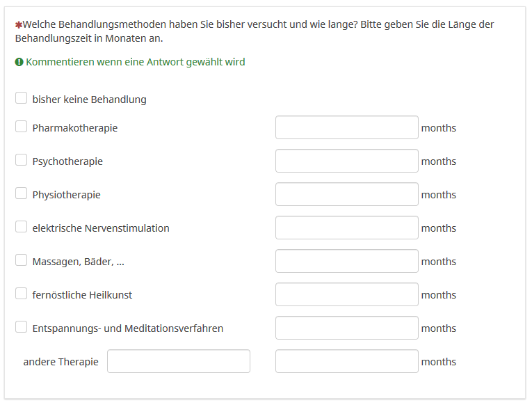Select the Psychotherapie checkbox
The width and height of the screenshot is (532, 405).
tap(22, 161)
